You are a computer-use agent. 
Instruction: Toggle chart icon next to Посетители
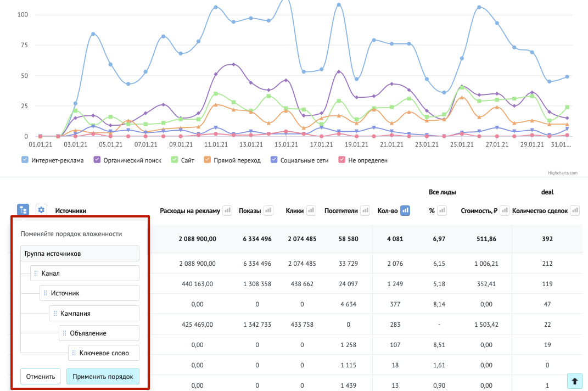(x=365, y=210)
